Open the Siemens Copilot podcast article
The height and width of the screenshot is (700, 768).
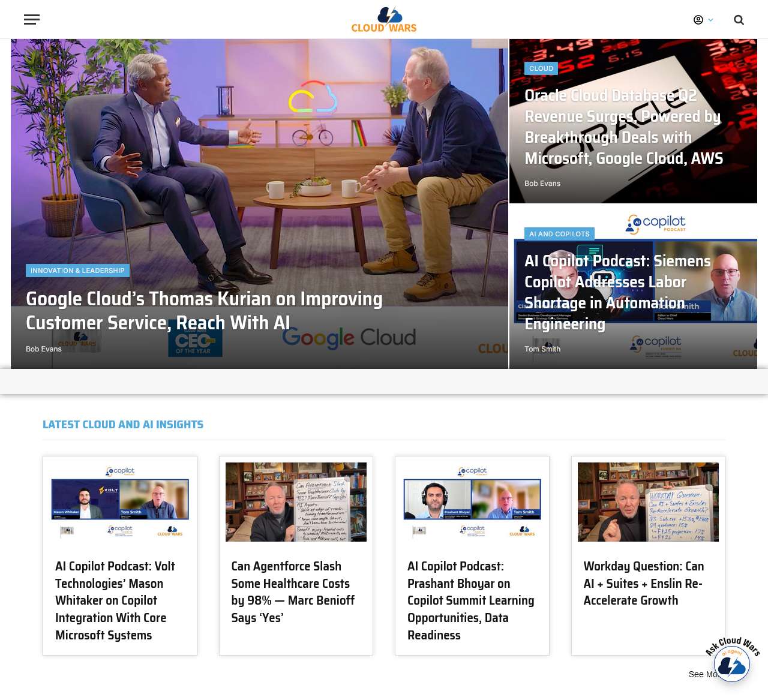pyautogui.click(x=617, y=293)
